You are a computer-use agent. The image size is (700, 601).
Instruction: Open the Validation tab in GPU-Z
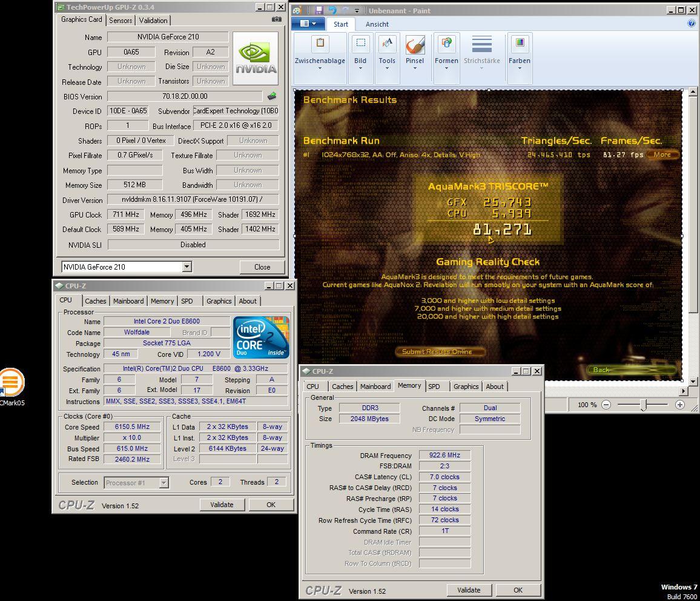153,20
